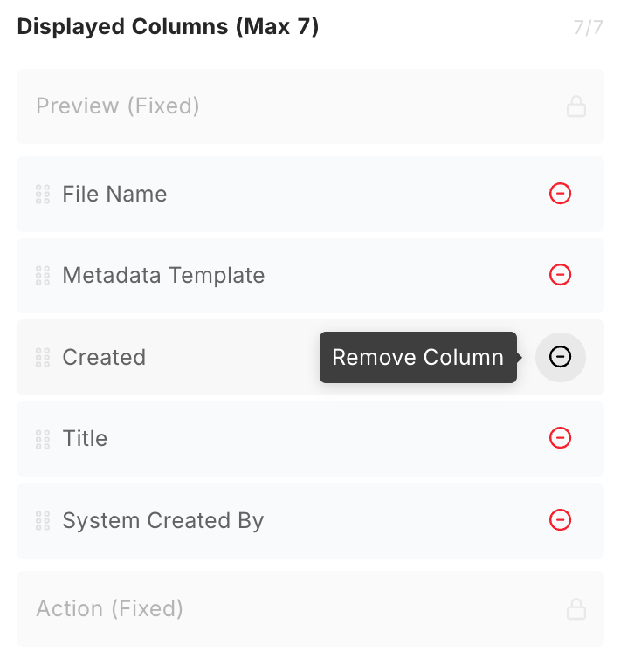Select the Created column label

[x=104, y=357]
